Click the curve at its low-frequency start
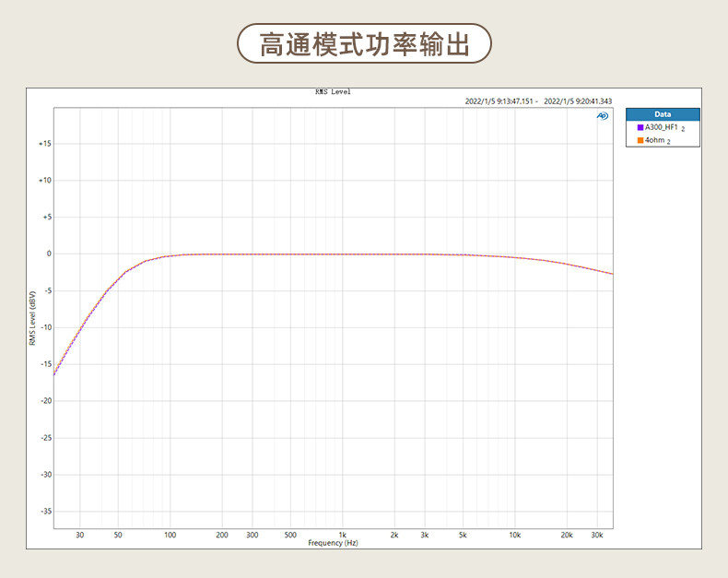The image size is (728, 578). click(54, 373)
